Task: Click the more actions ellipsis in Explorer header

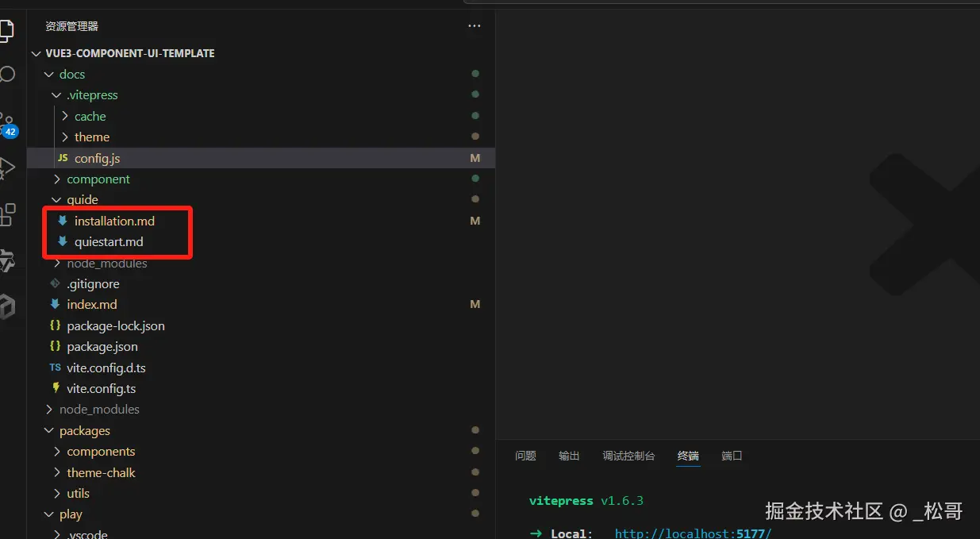Action: [475, 26]
